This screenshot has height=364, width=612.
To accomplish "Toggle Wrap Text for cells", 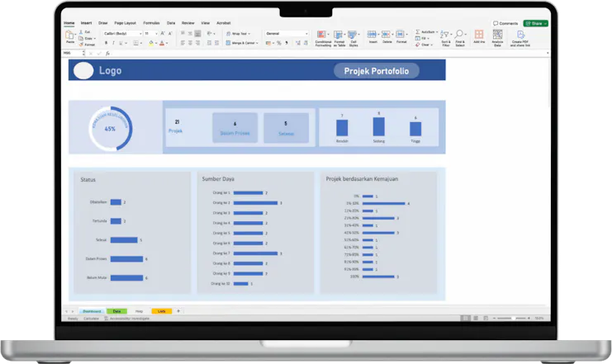I will 240,34.
